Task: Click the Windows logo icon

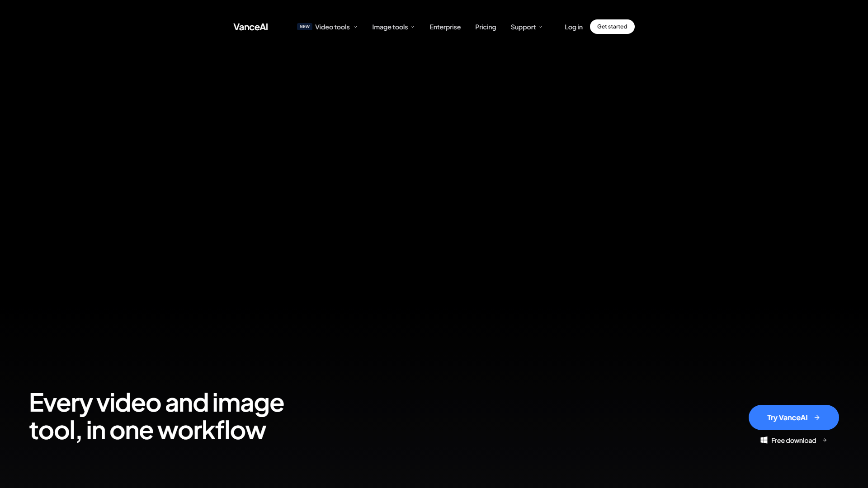Action: (764, 440)
